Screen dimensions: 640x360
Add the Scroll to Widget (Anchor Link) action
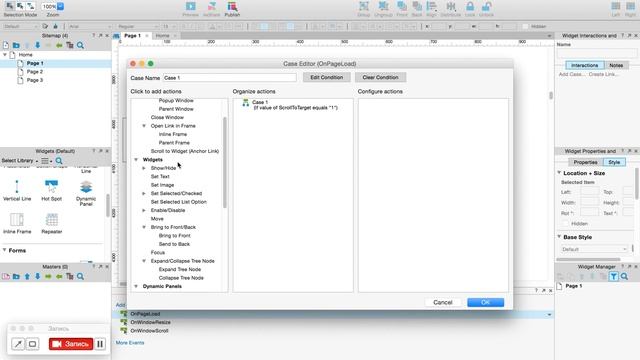point(185,151)
